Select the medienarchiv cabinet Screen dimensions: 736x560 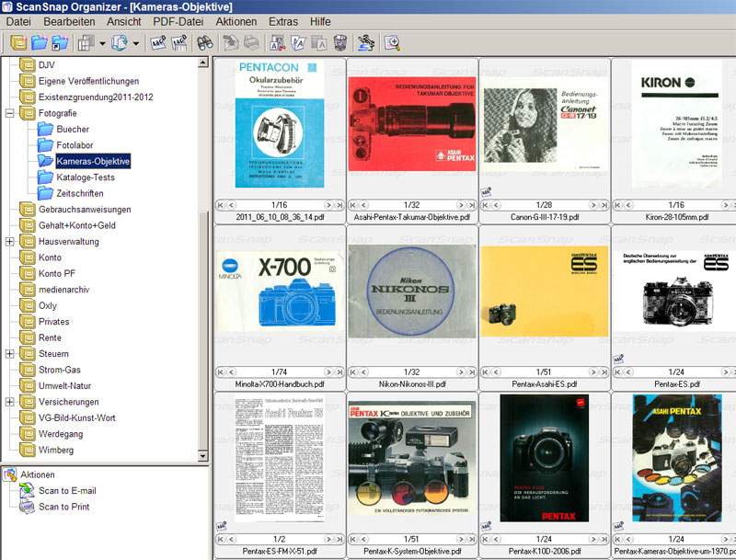pos(63,290)
